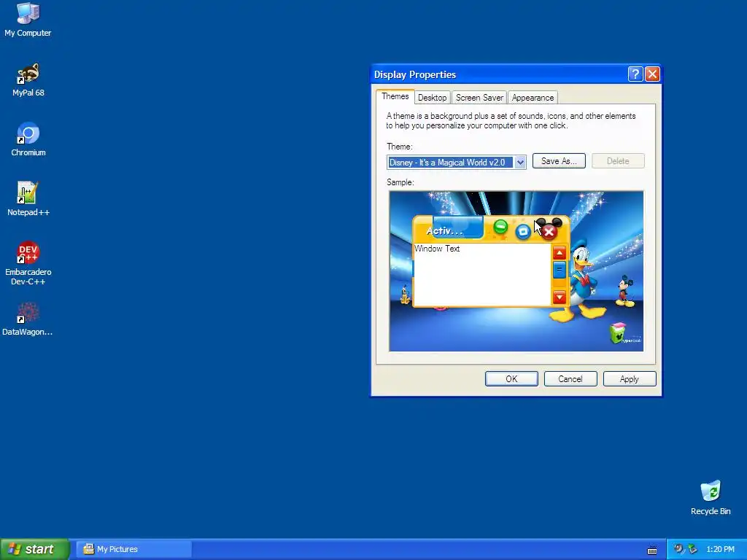
Task: Click the second system tray notification icon
Action: 693,549
